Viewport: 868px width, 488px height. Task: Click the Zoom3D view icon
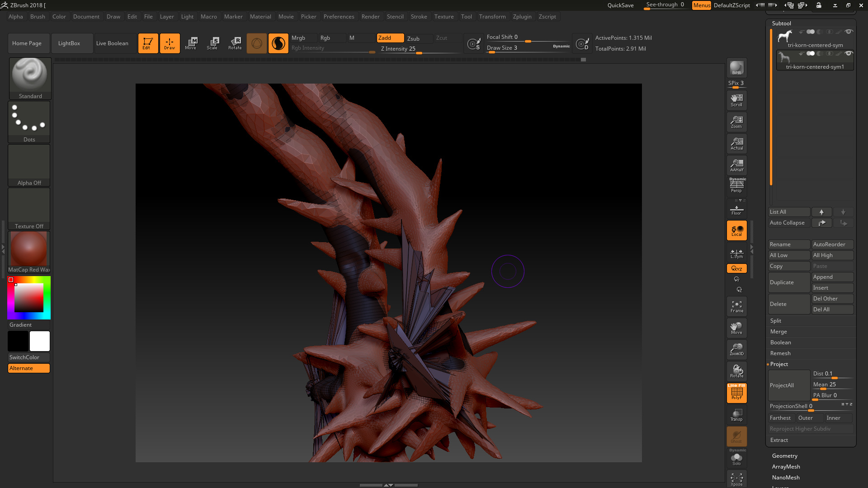[x=736, y=350]
